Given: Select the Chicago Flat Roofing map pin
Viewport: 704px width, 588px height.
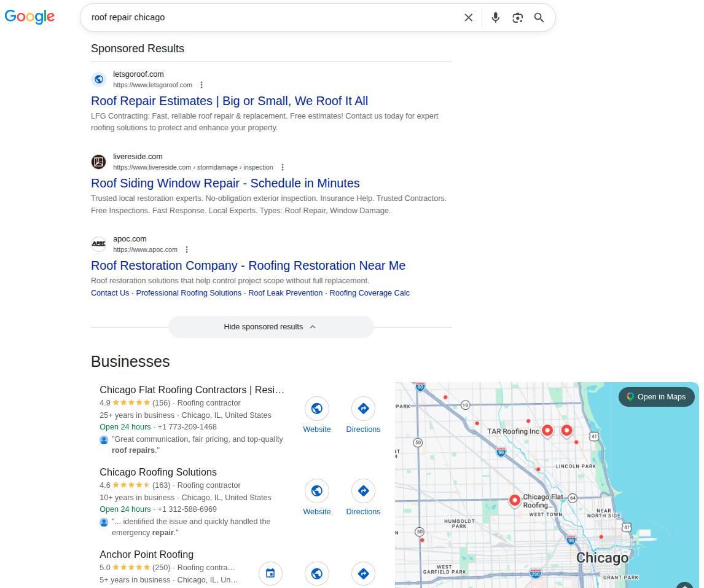Looking at the screenshot, I should 515,500.
